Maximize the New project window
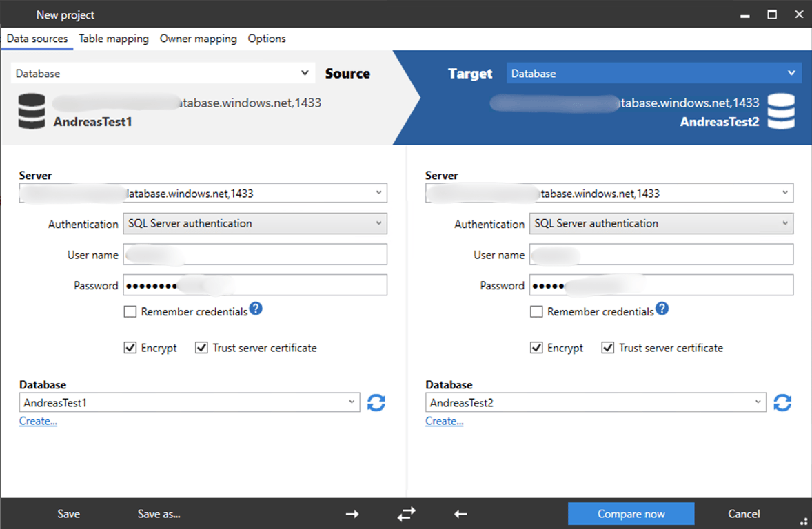 [x=771, y=14]
